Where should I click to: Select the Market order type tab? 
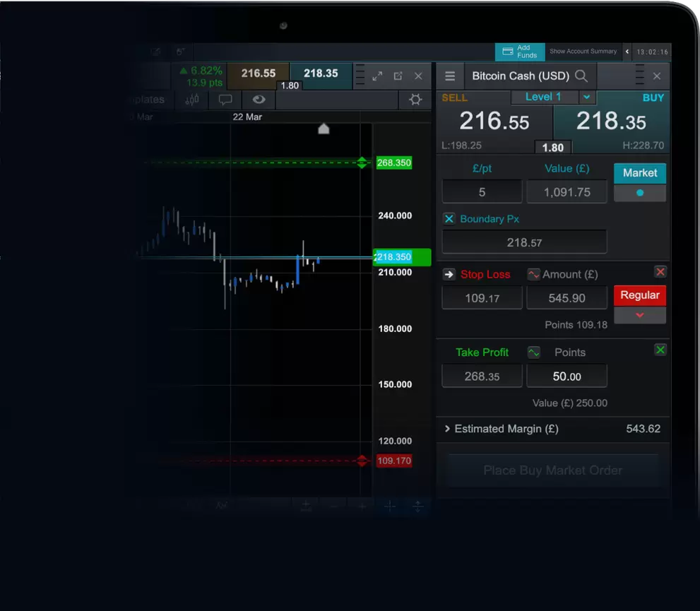639,173
